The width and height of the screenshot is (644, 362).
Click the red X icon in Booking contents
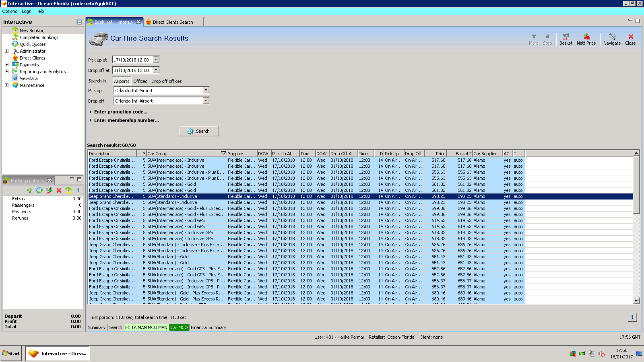(x=59, y=190)
